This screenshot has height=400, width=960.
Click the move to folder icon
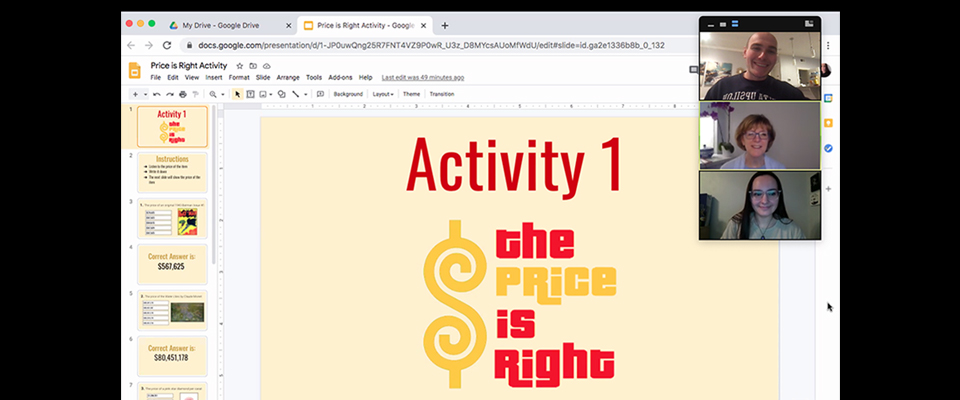(253, 66)
